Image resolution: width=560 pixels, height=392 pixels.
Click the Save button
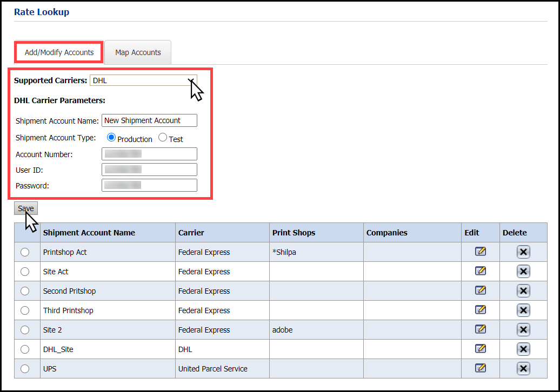pos(26,208)
